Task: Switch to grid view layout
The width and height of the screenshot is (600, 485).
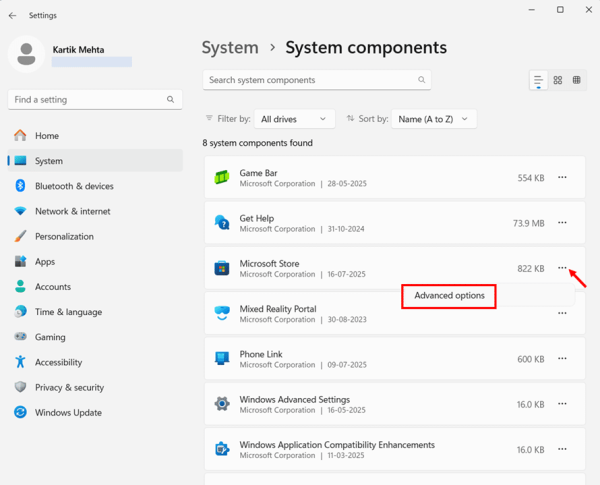Action: (x=558, y=80)
